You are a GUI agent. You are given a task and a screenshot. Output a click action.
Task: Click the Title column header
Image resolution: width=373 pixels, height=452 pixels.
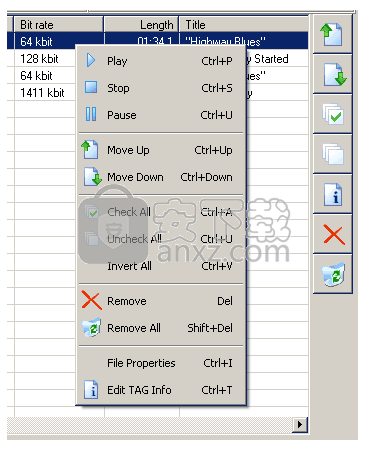tap(244, 25)
